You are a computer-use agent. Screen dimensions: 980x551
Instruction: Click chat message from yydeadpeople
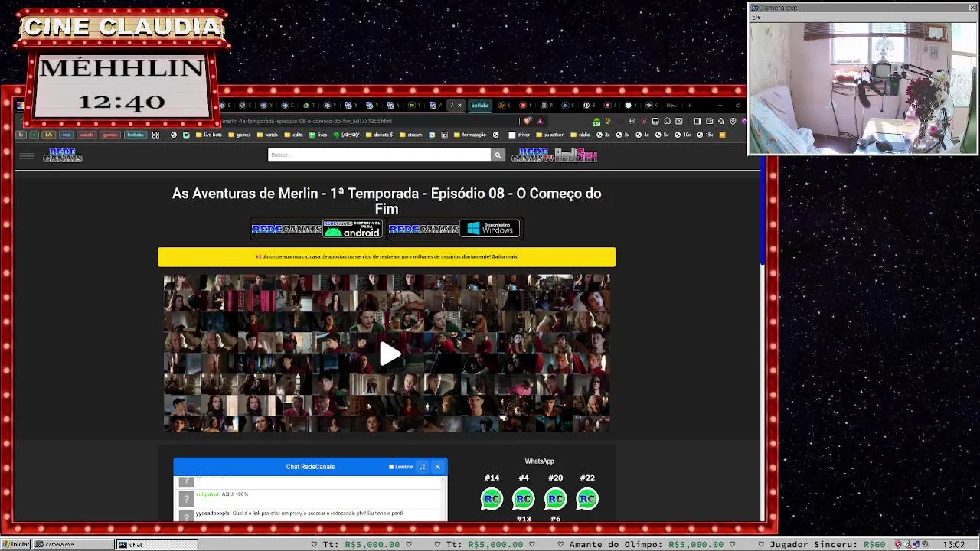click(x=299, y=514)
